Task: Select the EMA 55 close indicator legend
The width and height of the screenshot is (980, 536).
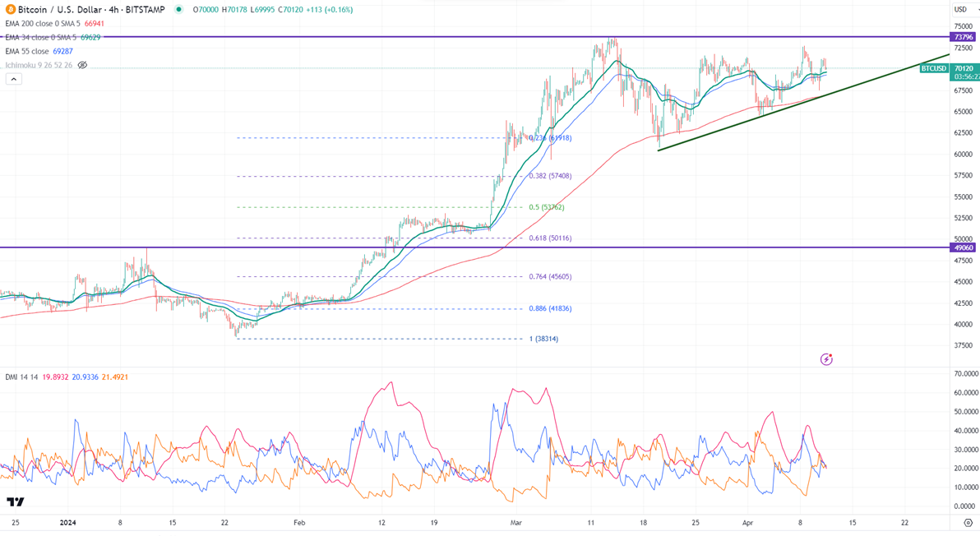Action: [27, 51]
